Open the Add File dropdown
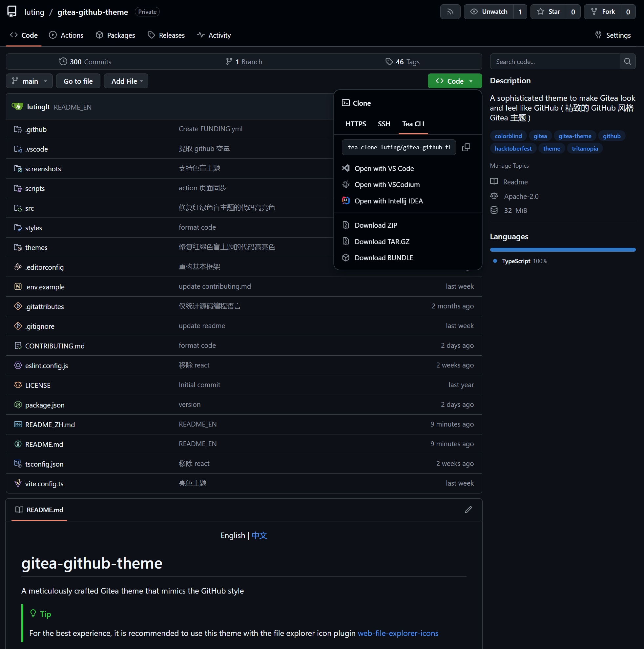644x649 pixels. [x=126, y=81]
